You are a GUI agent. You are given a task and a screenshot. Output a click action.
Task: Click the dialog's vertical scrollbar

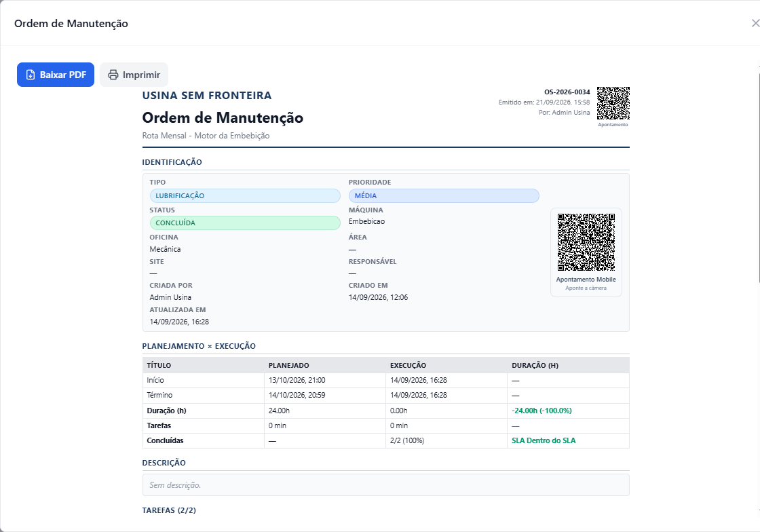[759, 177]
